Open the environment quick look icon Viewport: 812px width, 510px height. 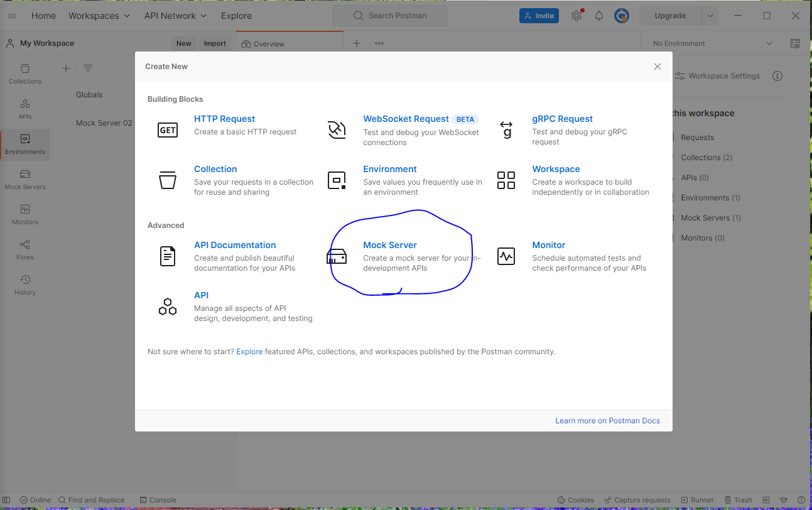[x=795, y=43]
